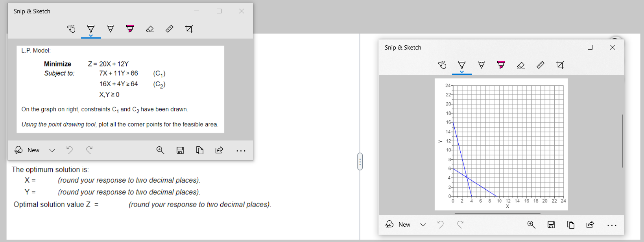Close the right Snip & Sketch window

613,47
